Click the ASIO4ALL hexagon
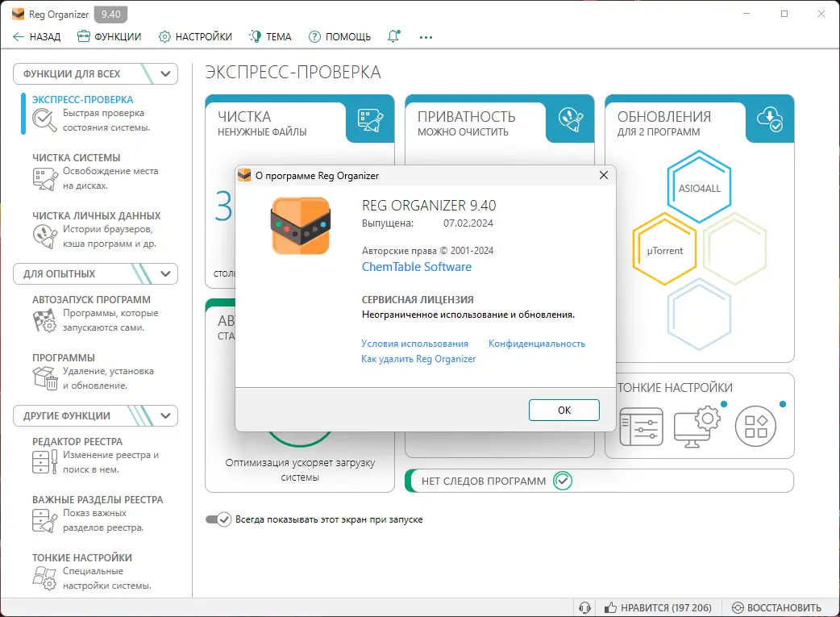 [699, 187]
